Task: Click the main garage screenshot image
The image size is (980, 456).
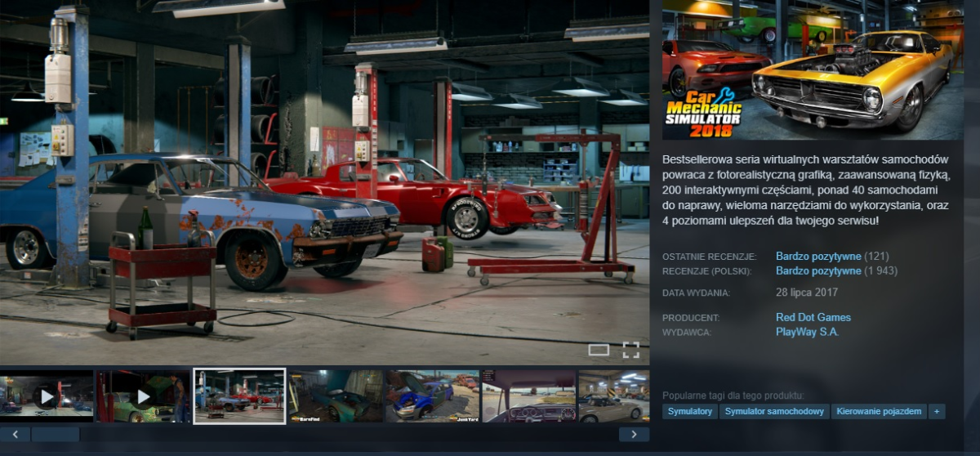Action: [x=324, y=181]
